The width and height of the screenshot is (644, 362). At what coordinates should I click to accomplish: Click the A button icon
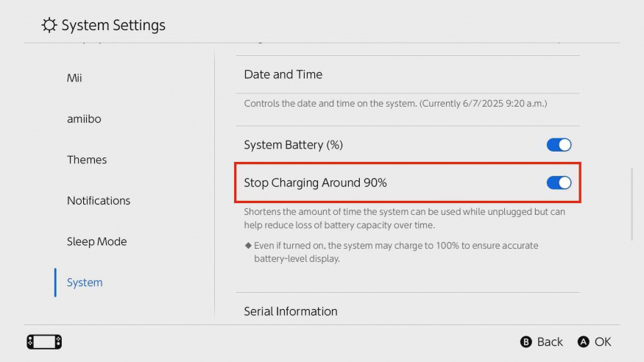tap(583, 342)
